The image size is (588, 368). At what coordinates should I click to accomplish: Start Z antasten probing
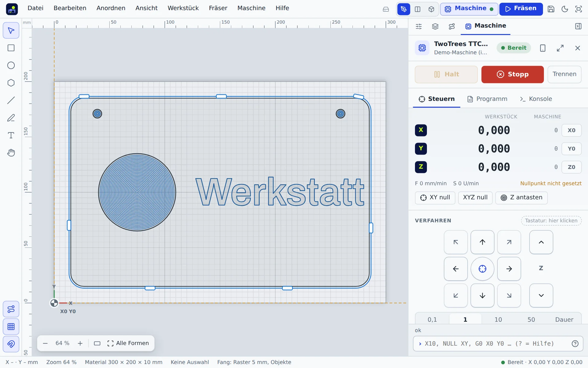pos(522,198)
